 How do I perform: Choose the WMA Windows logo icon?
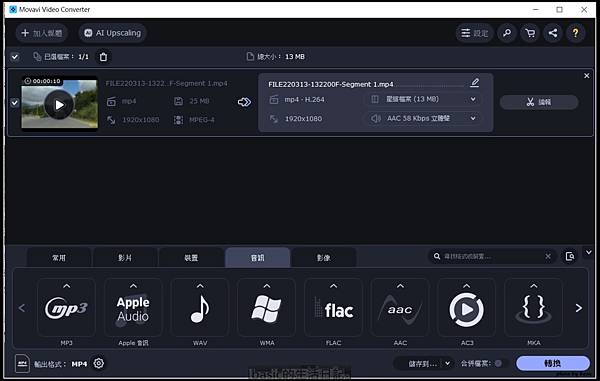click(x=266, y=309)
